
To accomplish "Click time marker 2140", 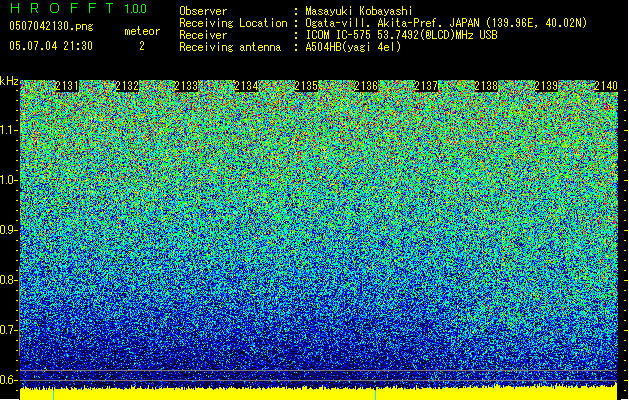I will click(606, 86).
